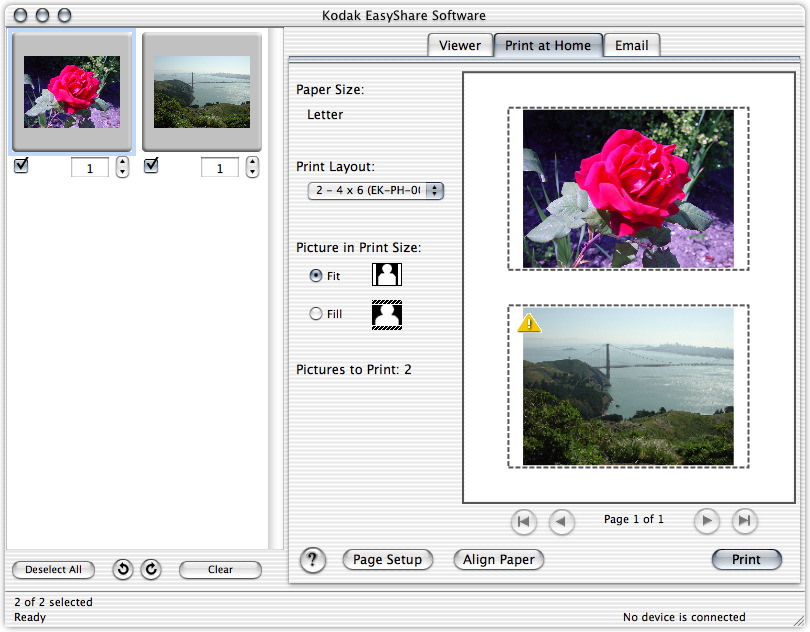This screenshot has height=632, width=810.
Task: Rotate picture counter-clockwise icon
Action: click(x=122, y=570)
